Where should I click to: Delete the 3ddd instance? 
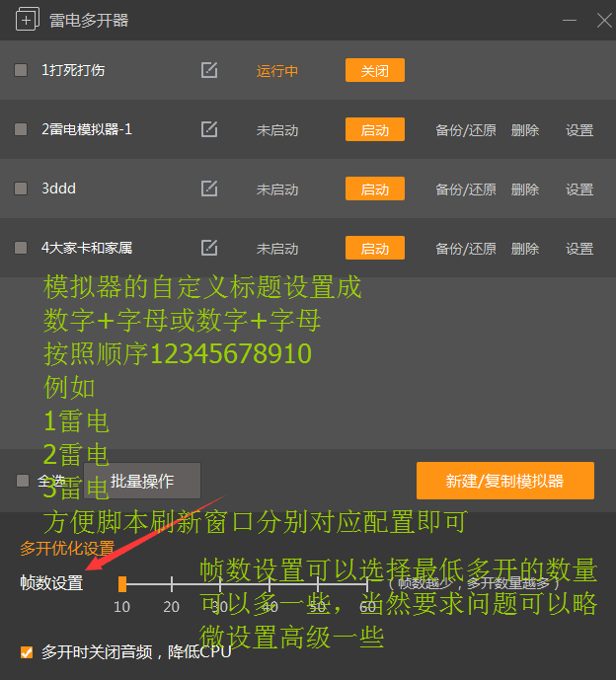point(525,189)
